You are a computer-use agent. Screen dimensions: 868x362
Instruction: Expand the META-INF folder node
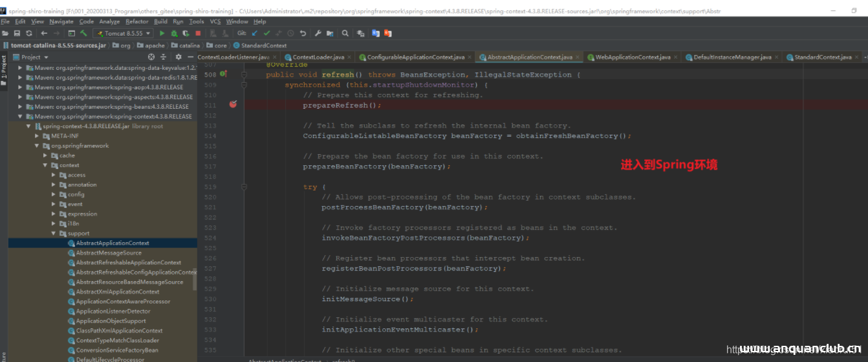[x=36, y=136]
